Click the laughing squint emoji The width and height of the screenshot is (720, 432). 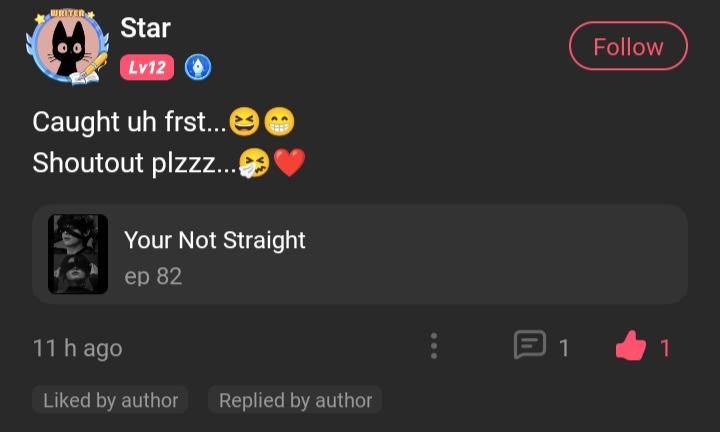(x=244, y=122)
